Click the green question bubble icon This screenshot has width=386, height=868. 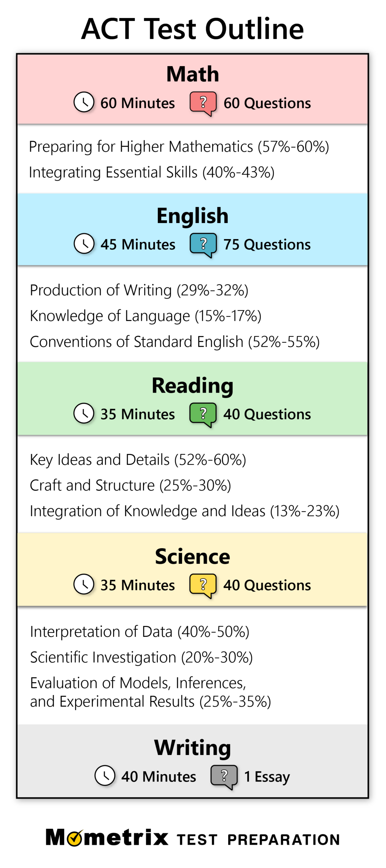pyautogui.click(x=203, y=414)
